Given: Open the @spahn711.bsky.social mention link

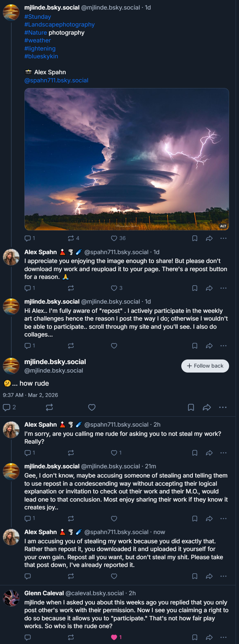Looking at the screenshot, I should pyautogui.click(x=56, y=80).
